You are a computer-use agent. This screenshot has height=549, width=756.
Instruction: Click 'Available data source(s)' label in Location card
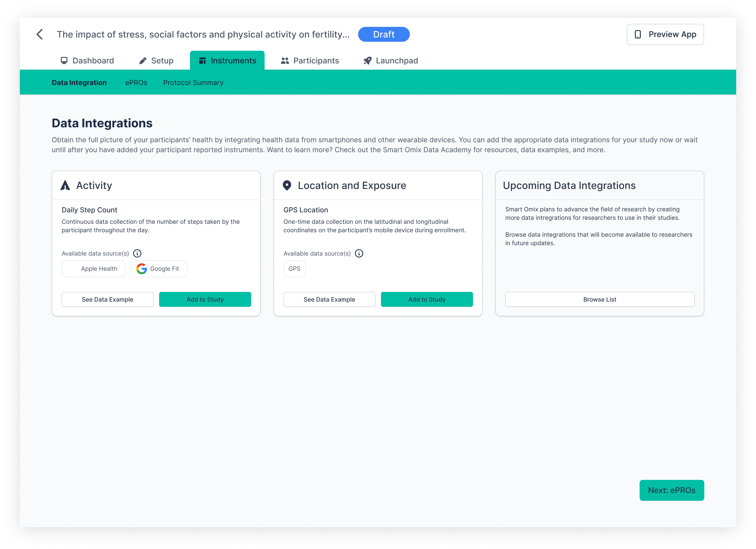[x=317, y=253]
